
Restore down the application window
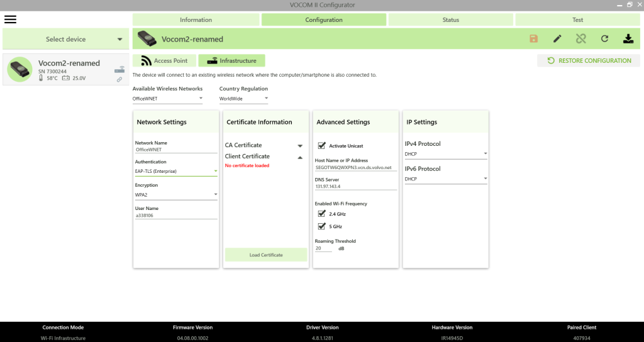[x=630, y=4]
